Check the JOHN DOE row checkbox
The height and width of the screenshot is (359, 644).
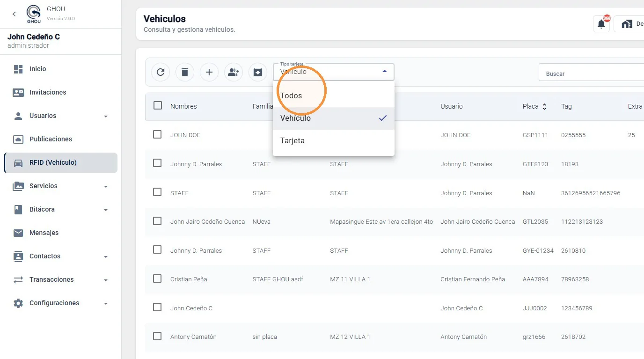157,134
